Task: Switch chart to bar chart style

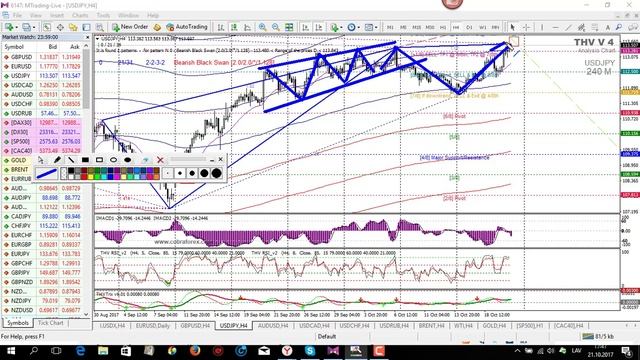Action: (221, 27)
